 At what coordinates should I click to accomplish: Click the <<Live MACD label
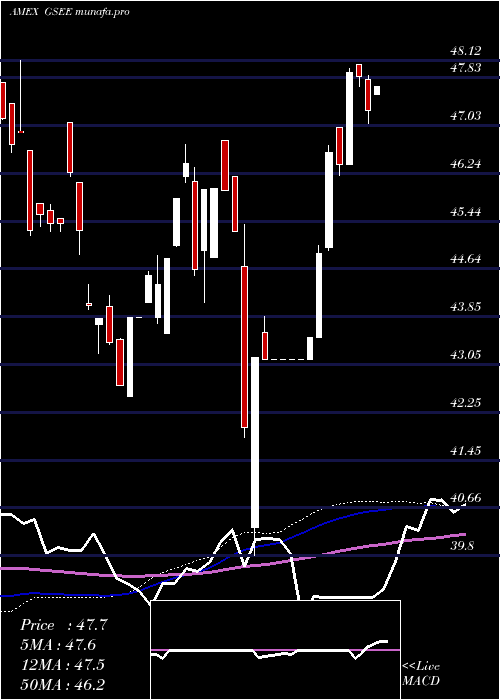[x=421, y=674]
